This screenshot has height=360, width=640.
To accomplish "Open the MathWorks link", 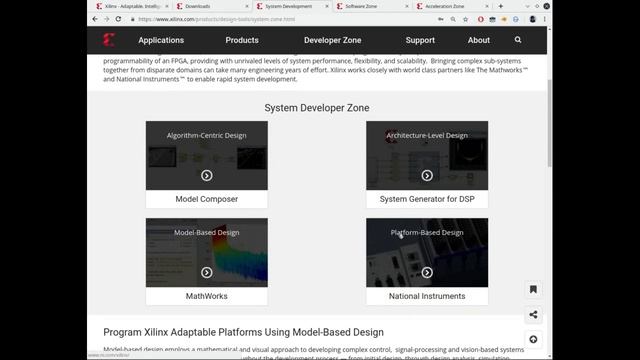I will click(x=207, y=296).
